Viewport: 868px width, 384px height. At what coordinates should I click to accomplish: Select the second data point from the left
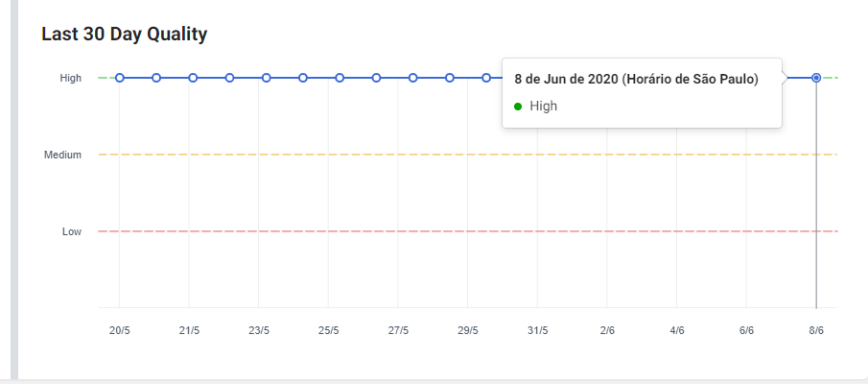156,78
